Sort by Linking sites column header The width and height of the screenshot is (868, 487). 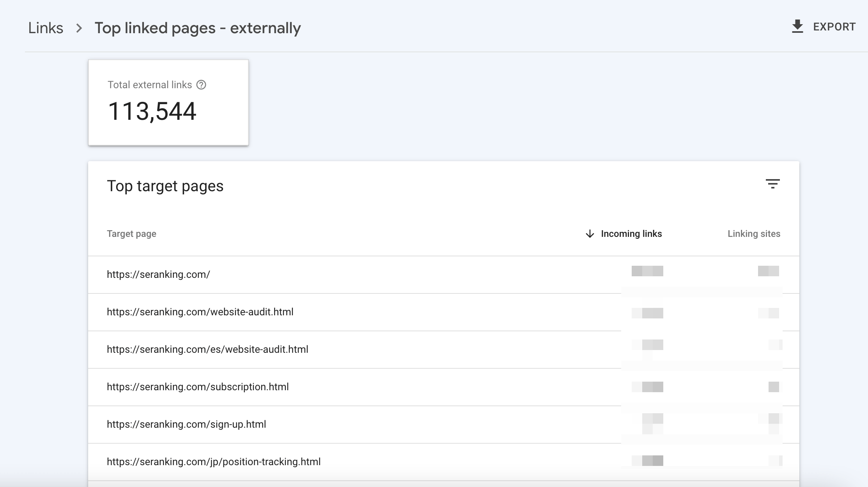point(754,234)
